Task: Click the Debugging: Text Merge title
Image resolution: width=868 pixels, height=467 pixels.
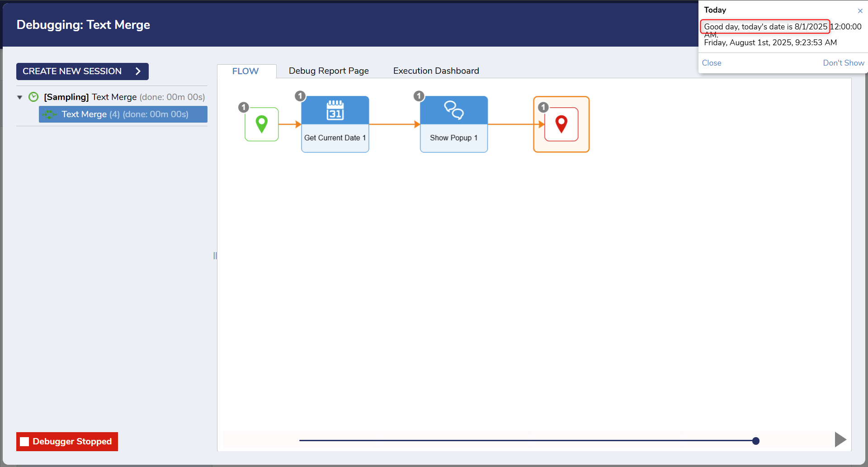Action: tap(83, 25)
